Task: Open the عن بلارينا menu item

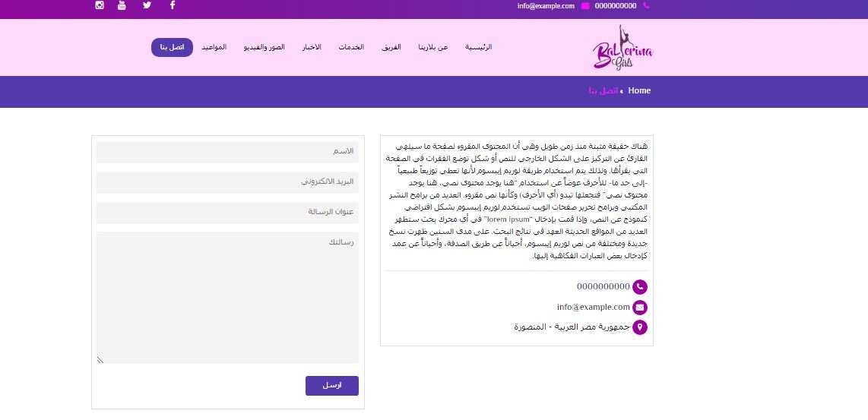Action: coord(433,48)
